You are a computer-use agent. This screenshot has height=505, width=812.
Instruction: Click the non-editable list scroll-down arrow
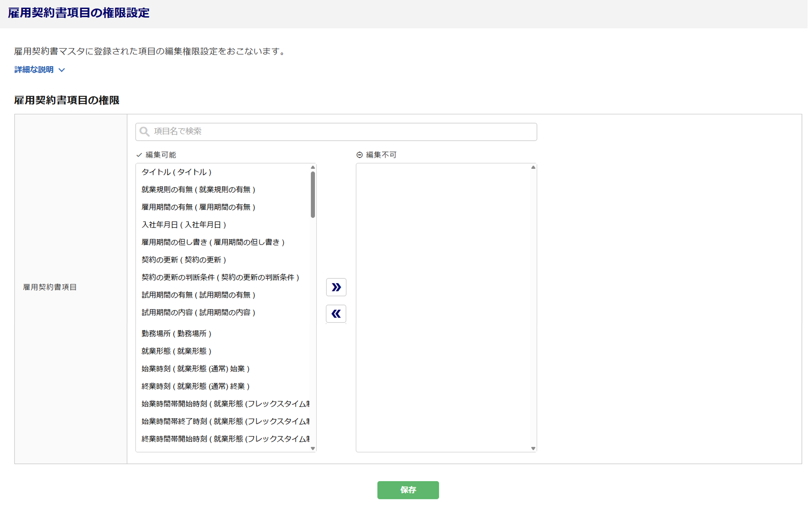pyautogui.click(x=533, y=448)
